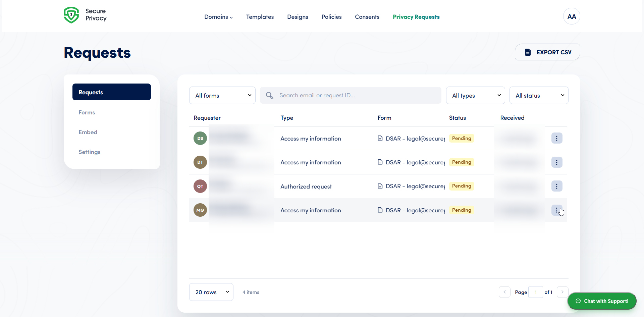Screen dimensions: 644x317
Task: Click the Pending status of the DS request
Action: (x=462, y=138)
